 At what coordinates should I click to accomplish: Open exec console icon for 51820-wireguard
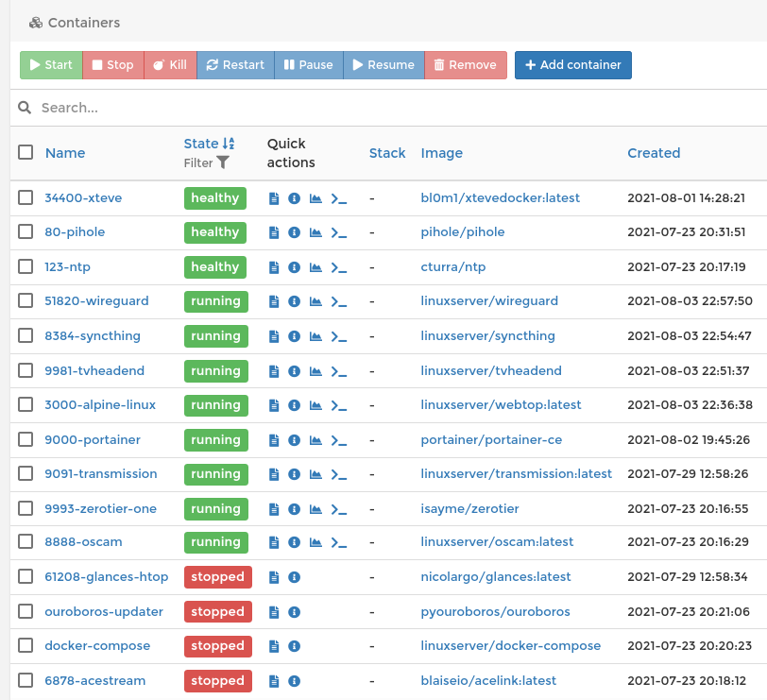(339, 301)
